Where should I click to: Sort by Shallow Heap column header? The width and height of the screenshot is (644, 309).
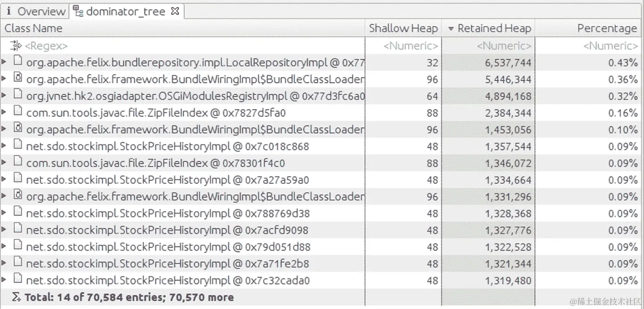click(x=403, y=28)
